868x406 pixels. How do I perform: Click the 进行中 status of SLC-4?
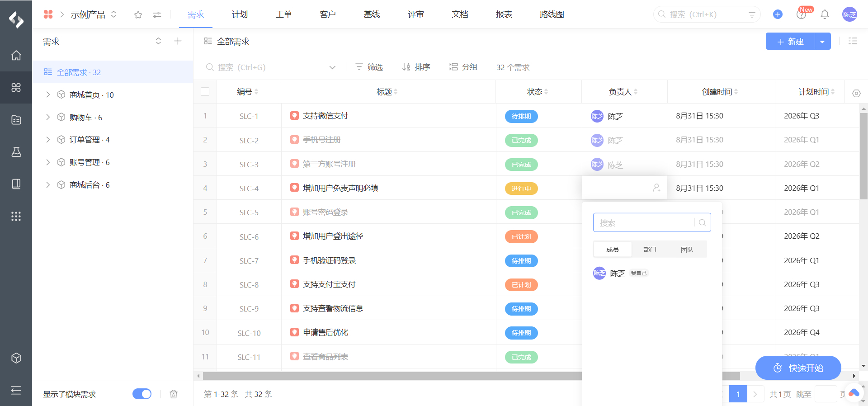tap(521, 189)
